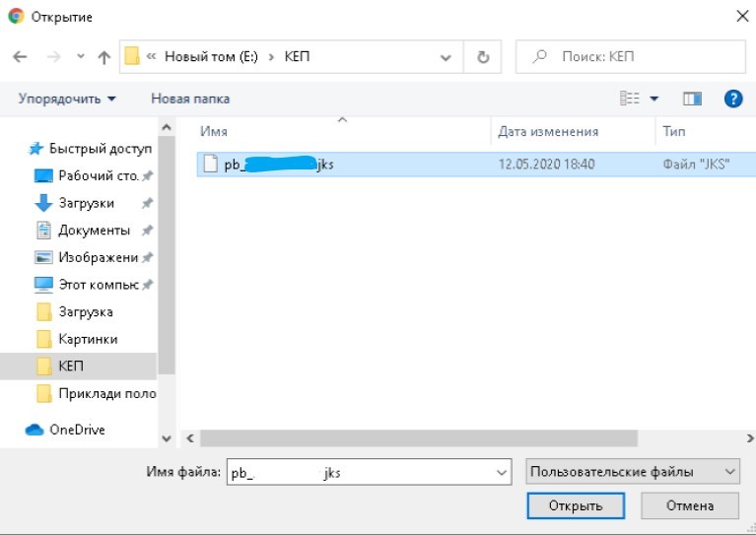Image resolution: width=756 pixels, height=535 pixels.
Task: Click the Back navigation arrow
Action: pos(20,57)
